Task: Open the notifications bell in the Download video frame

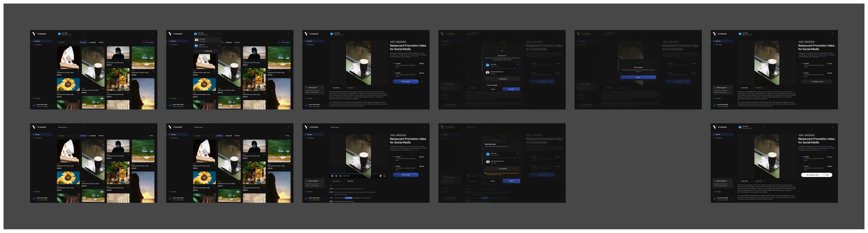Action: (833, 127)
